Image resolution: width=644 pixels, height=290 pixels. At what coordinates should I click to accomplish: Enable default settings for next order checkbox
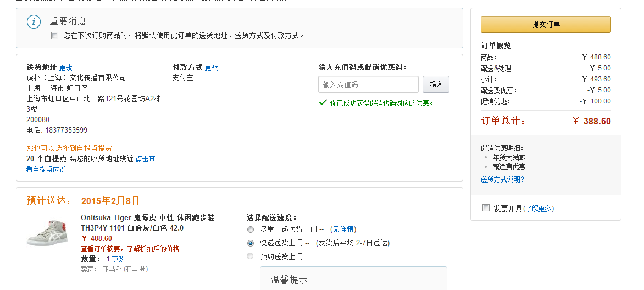point(54,36)
